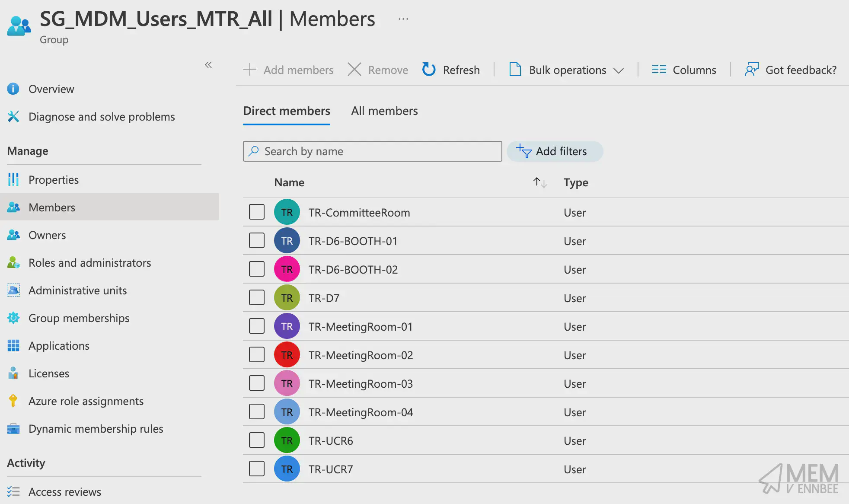The image size is (849, 504).
Task: Check the TR-MeetingRoom-02 checkbox
Action: (x=257, y=354)
